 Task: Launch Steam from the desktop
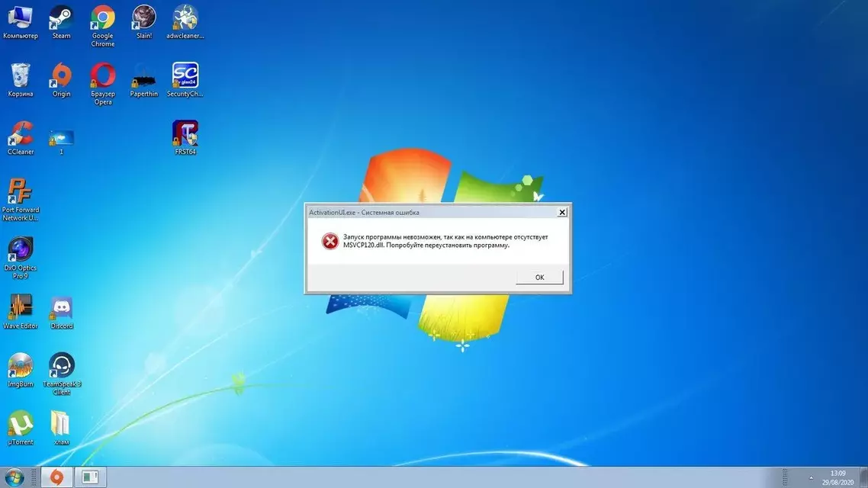coord(62,22)
